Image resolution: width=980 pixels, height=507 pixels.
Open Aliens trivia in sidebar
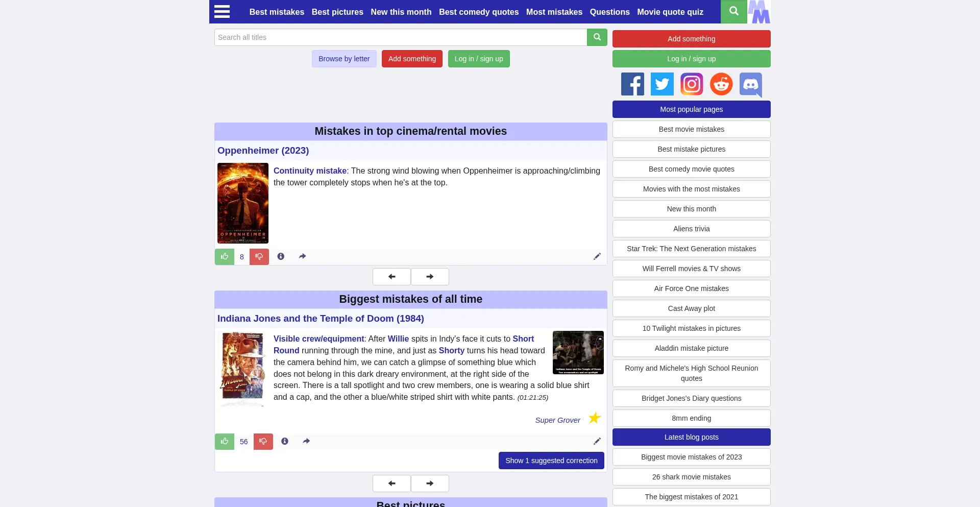692,229
